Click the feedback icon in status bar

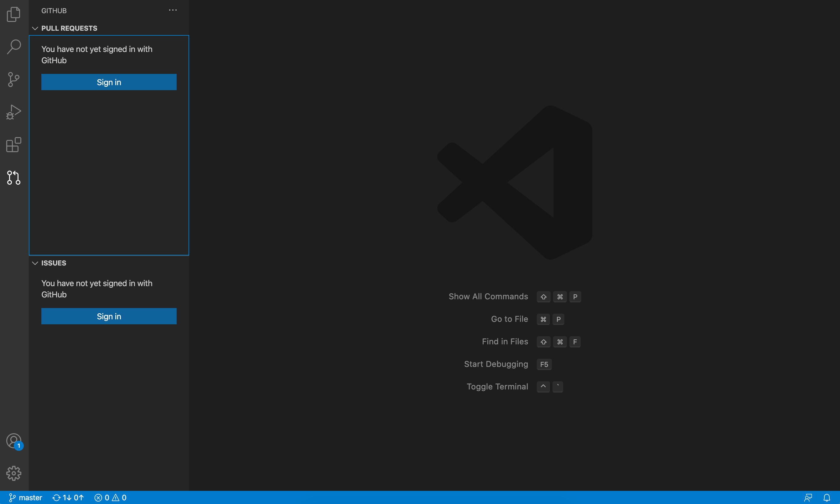pos(808,497)
